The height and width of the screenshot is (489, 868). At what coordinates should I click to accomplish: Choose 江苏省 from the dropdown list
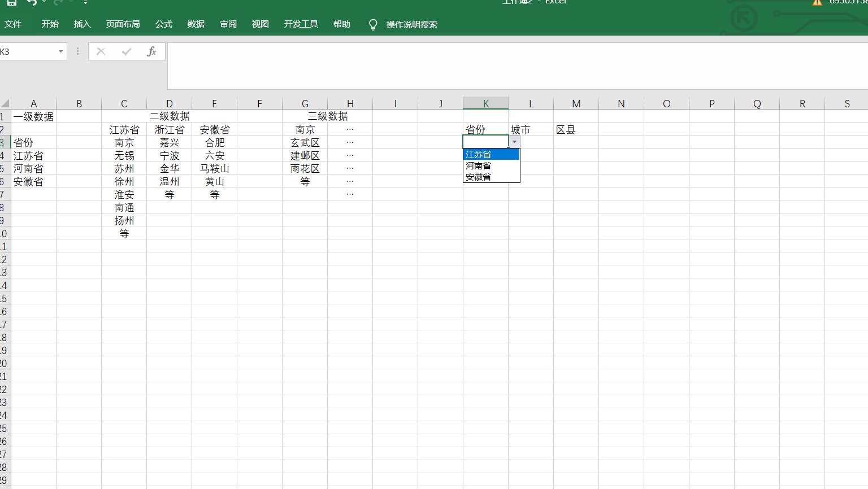coord(491,155)
